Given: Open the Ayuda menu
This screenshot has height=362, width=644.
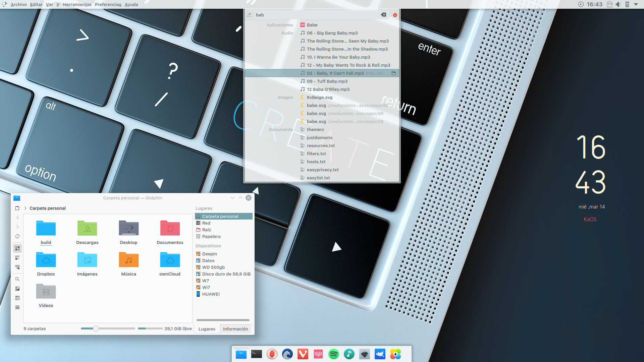Looking at the screenshot, I should pos(131,4).
